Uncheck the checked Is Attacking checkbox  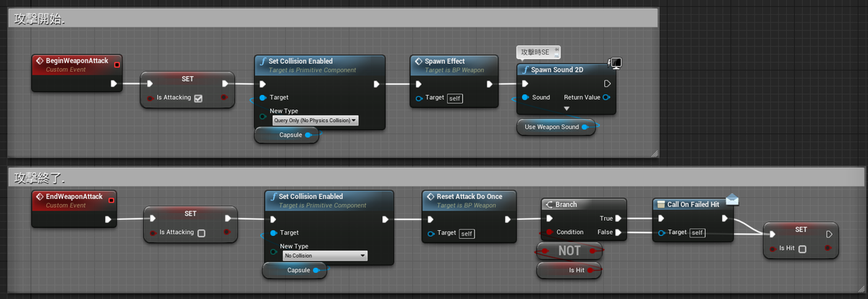point(198,98)
